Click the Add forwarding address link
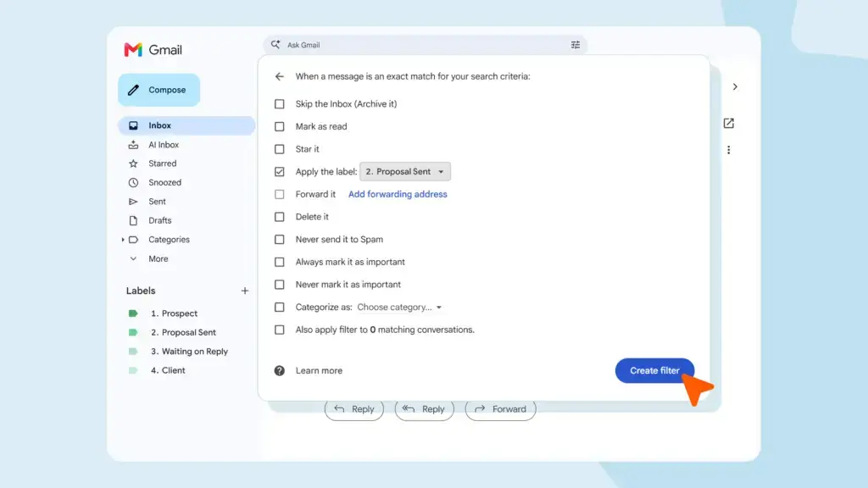This screenshot has width=868, height=488. click(x=398, y=194)
